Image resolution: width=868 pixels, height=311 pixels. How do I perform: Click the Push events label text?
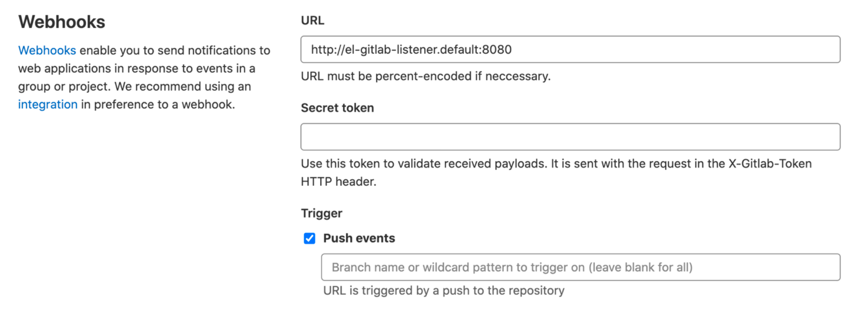click(x=359, y=238)
